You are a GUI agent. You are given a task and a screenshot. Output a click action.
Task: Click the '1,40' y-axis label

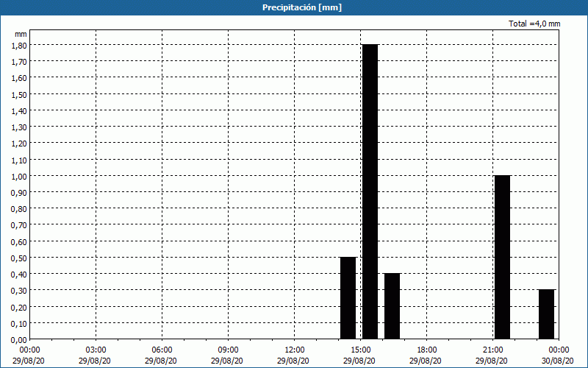click(x=19, y=111)
